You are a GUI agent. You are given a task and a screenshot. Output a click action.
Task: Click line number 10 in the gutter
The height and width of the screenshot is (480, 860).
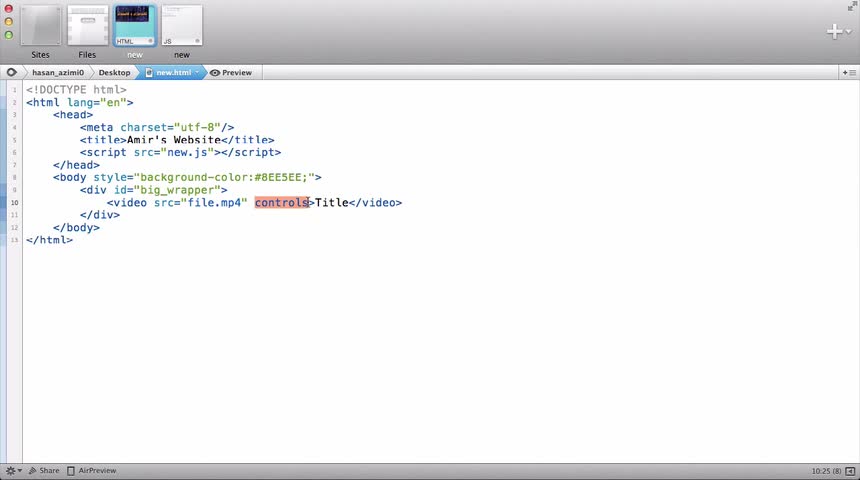(x=14, y=202)
